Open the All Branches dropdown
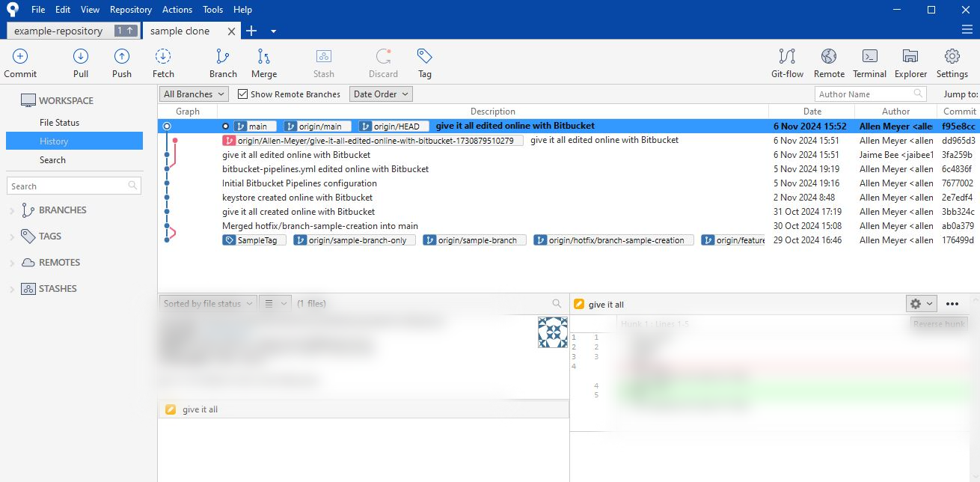Image resolution: width=980 pixels, height=482 pixels. tap(194, 94)
